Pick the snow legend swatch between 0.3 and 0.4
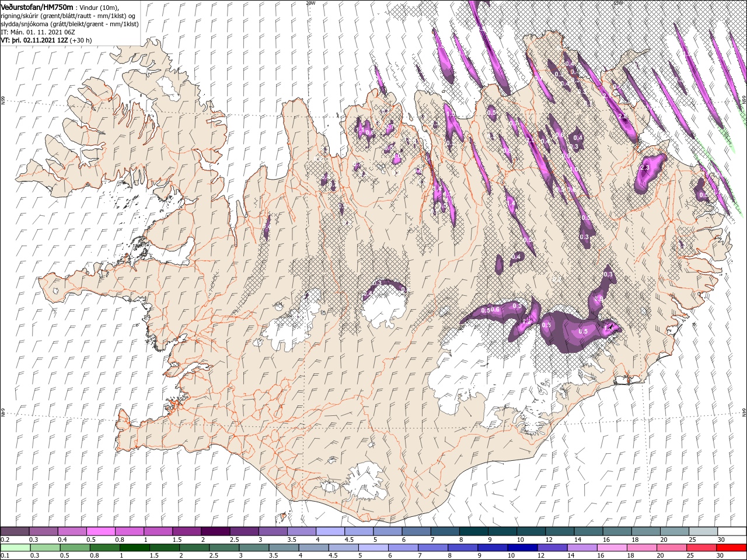The height and width of the screenshot is (560, 747). point(44,531)
